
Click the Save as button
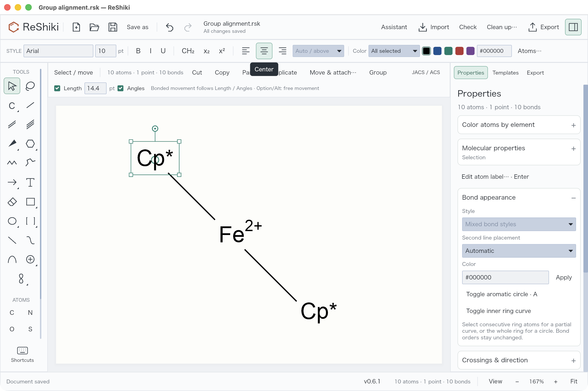tap(138, 27)
